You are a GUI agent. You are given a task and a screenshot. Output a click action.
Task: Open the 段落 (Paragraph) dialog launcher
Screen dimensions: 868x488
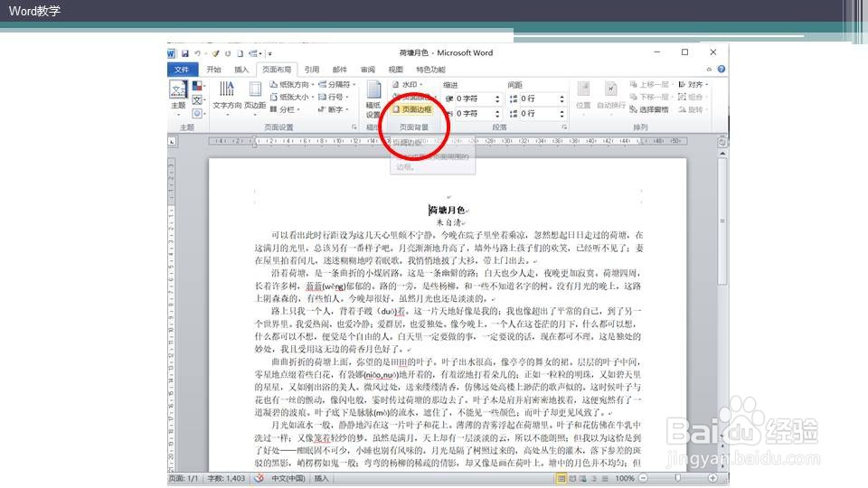click(564, 127)
